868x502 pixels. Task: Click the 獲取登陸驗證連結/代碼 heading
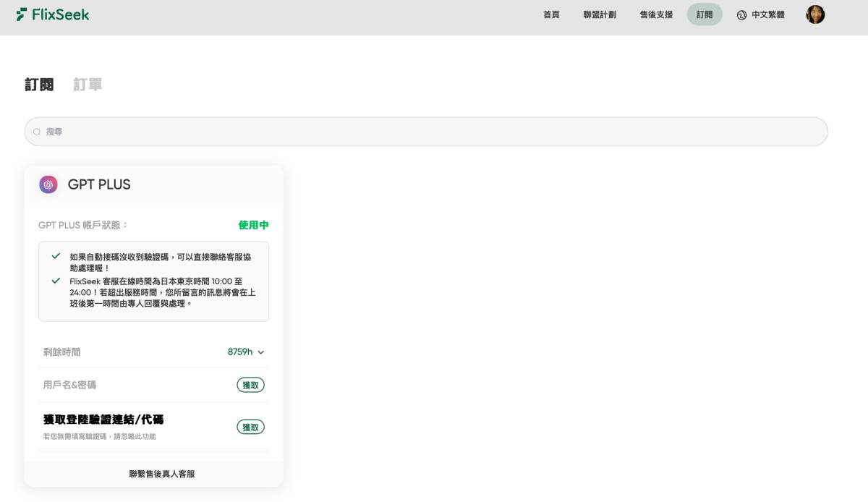103,420
